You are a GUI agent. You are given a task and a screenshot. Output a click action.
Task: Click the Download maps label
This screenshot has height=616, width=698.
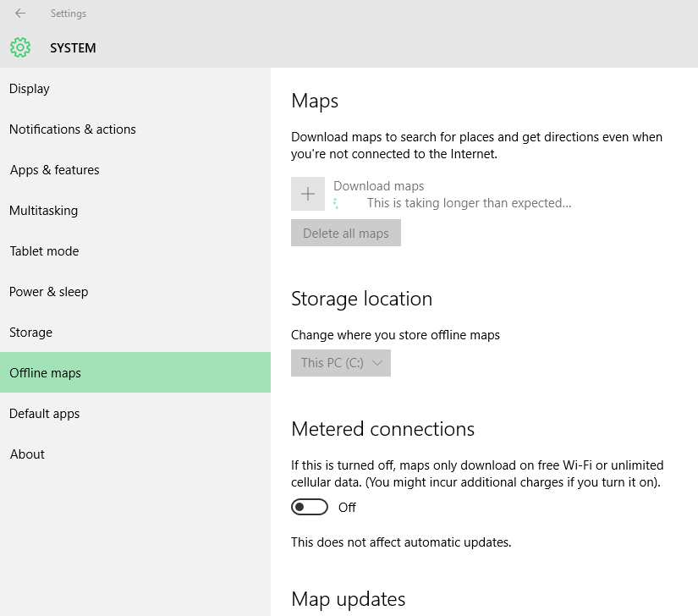(378, 185)
